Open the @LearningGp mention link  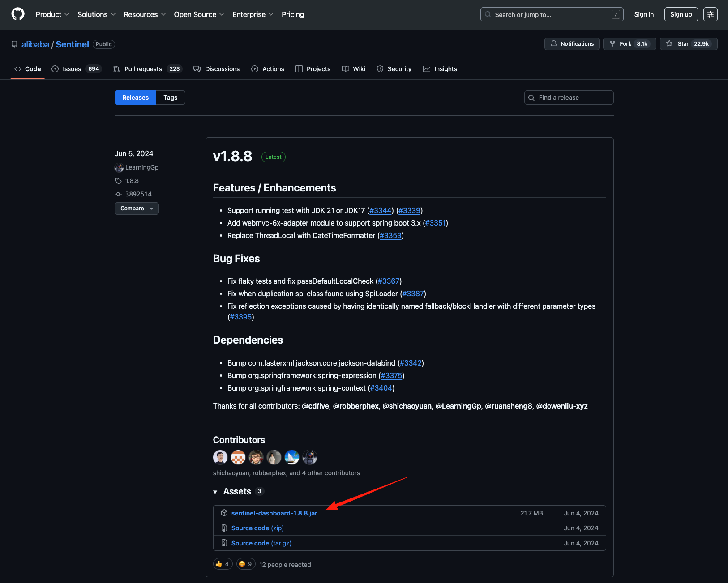[x=458, y=406]
